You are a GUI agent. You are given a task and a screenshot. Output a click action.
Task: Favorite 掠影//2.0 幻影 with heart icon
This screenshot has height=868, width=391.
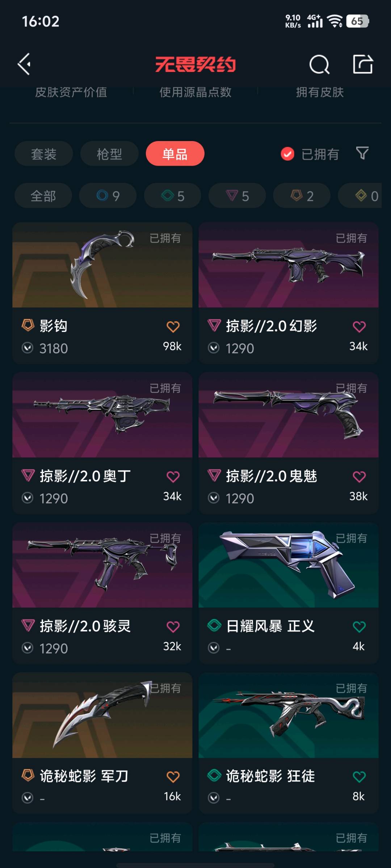pos(359,327)
